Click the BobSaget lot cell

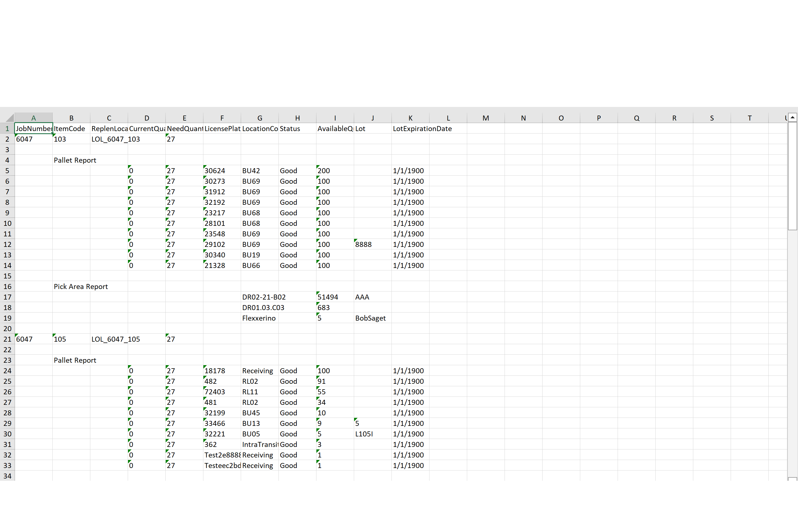[372, 318]
